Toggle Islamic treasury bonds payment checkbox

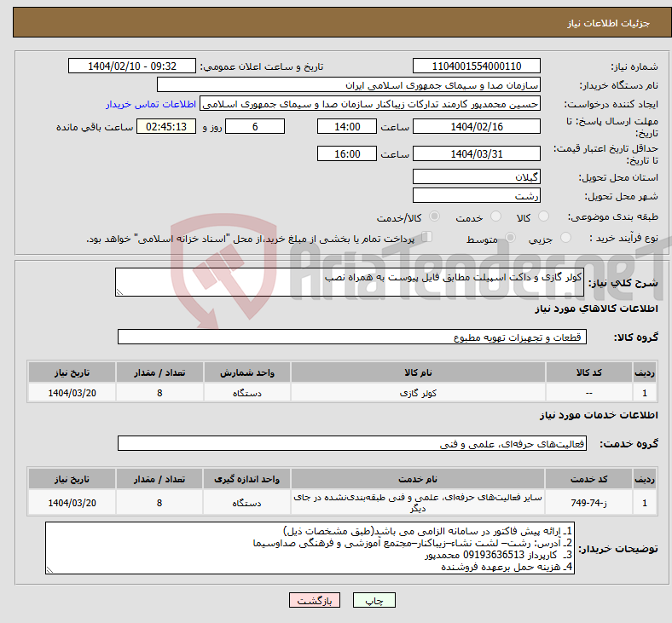pos(427,237)
